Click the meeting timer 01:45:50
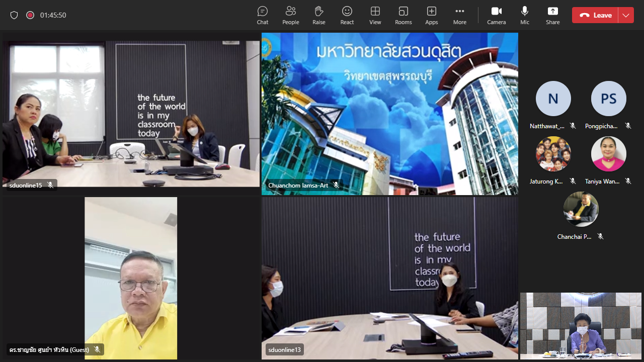The image size is (644, 362). [x=53, y=15]
